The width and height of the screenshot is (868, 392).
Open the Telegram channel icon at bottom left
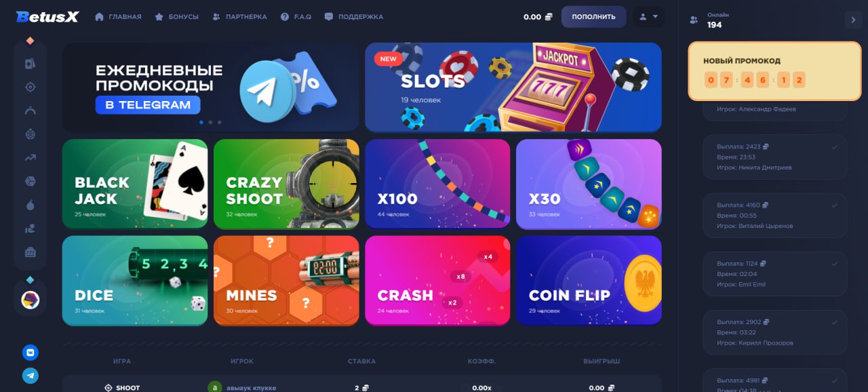30,376
